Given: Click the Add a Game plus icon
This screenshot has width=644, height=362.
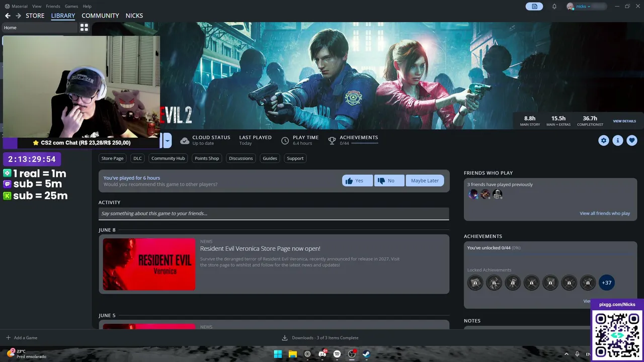Looking at the screenshot, I should [8, 338].
